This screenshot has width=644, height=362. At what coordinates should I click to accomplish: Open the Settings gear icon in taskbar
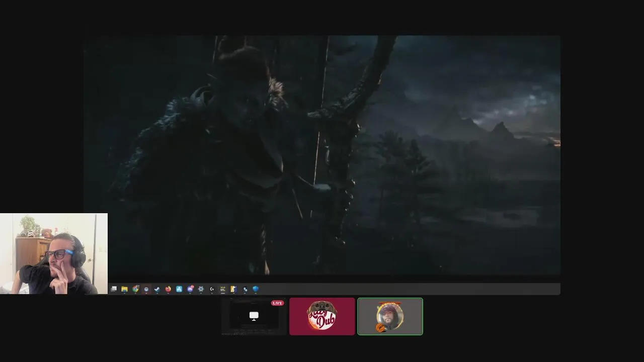pyautogui.click(x=201, y=289)
